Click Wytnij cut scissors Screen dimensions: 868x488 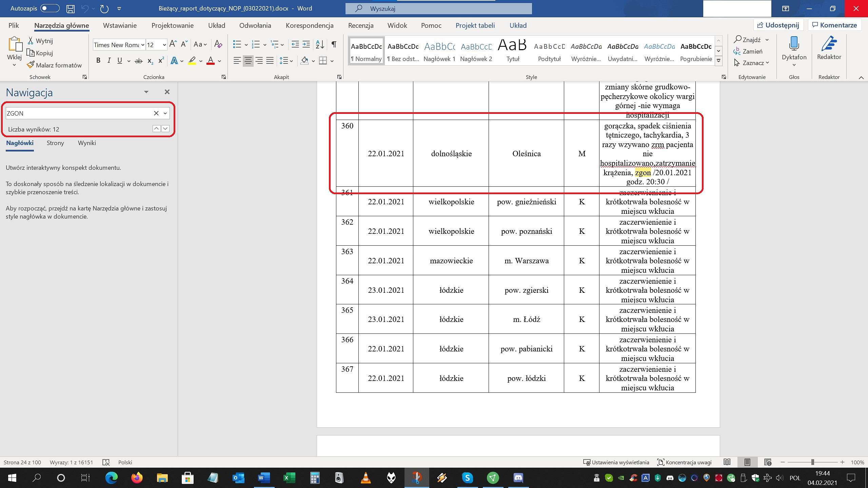(x=40, y=41)
